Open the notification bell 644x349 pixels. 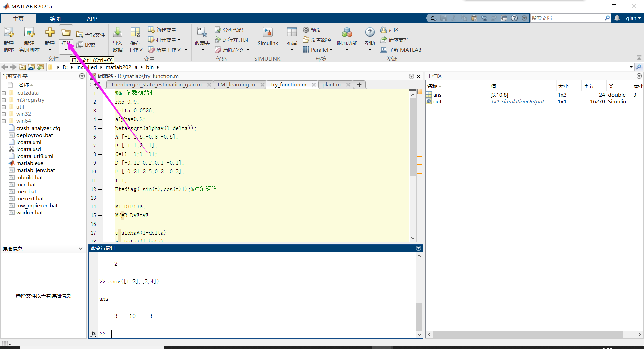coord(617,18)
